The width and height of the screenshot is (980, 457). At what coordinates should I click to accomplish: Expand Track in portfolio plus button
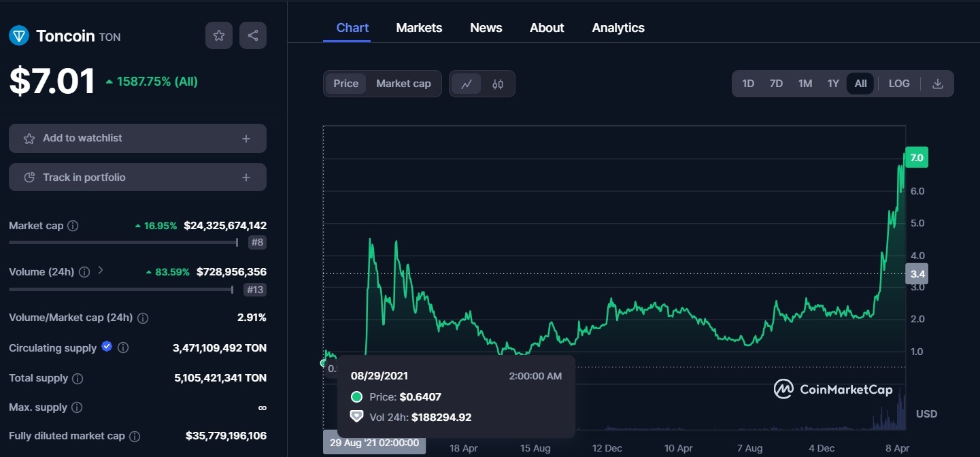tap(246, 177)
